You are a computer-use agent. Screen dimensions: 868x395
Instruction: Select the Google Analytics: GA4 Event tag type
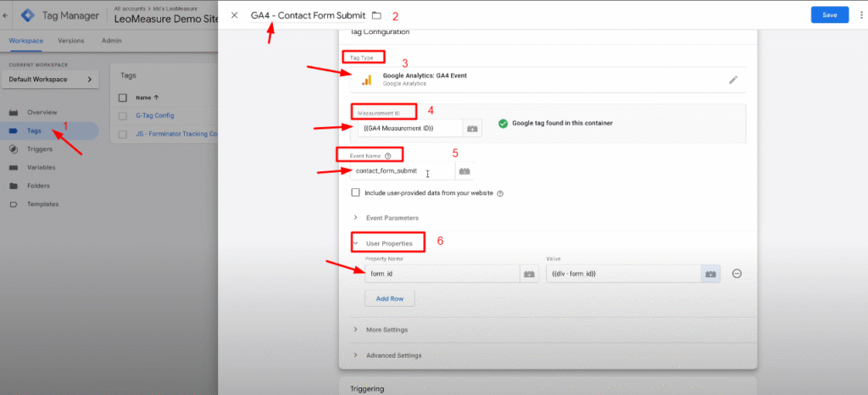[548, 80]
